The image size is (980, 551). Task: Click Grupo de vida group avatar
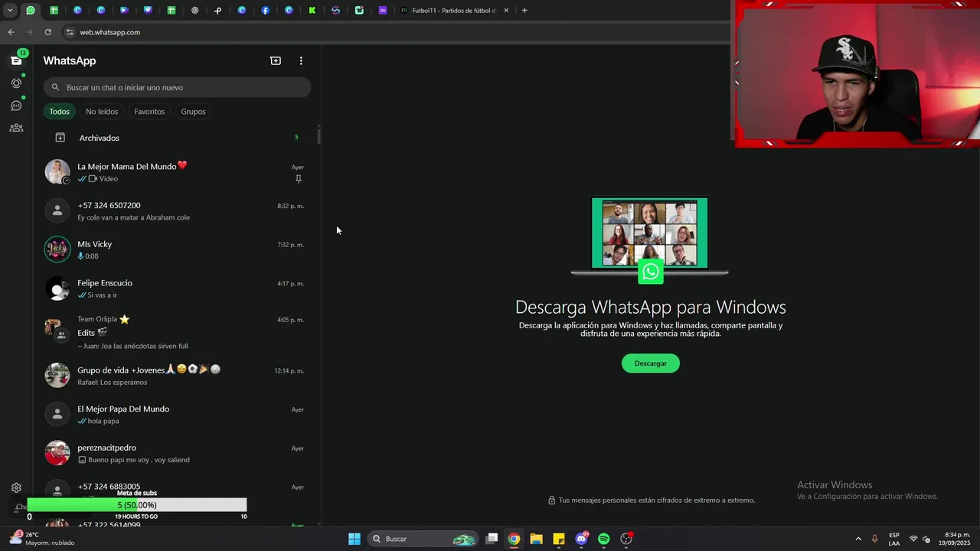57,375
